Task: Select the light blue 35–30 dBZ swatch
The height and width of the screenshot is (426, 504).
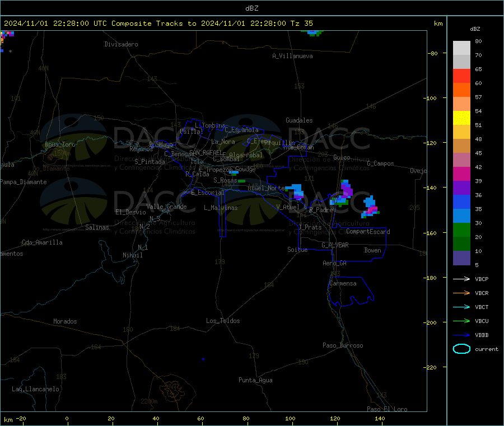Action: [461, 216]
